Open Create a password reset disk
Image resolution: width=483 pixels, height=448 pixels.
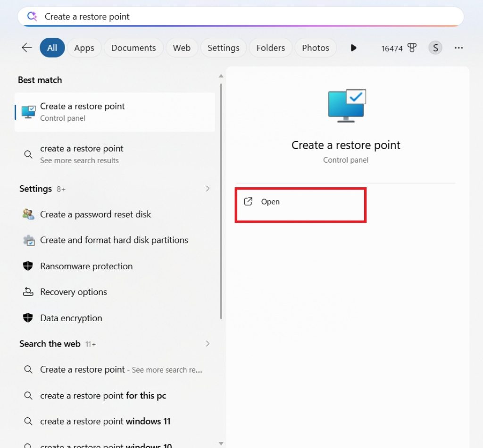tap(115, 214)
